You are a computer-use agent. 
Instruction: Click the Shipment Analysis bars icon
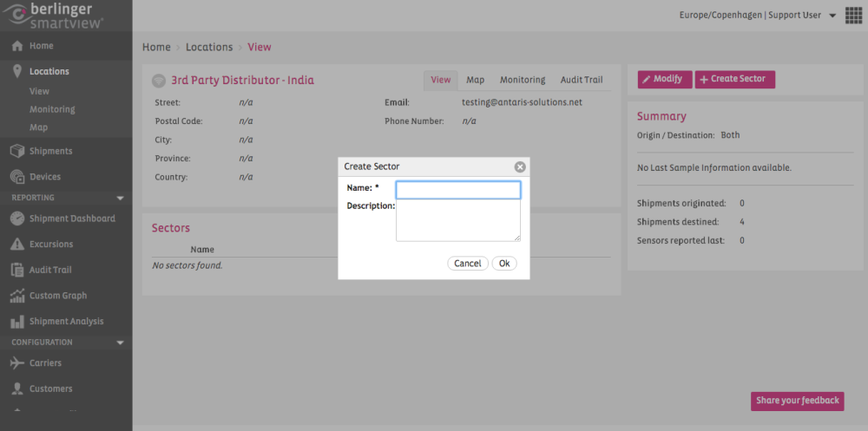(x=17, y=322)
